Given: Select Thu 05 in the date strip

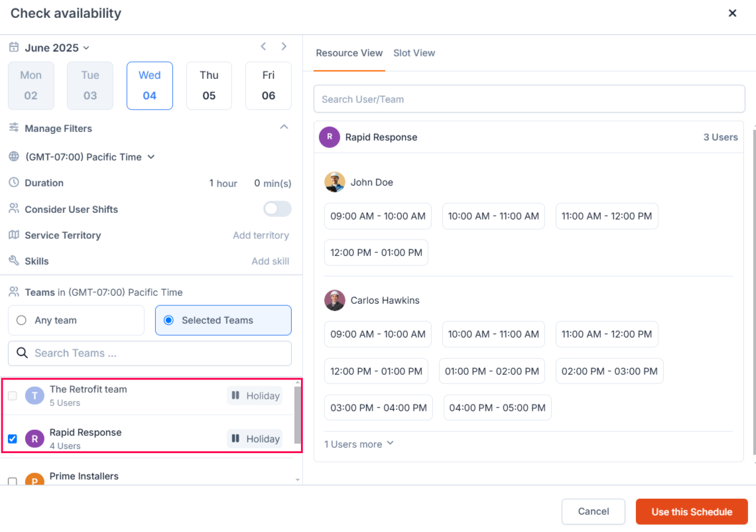Looking at the screenshot, I should coord(209,86).
